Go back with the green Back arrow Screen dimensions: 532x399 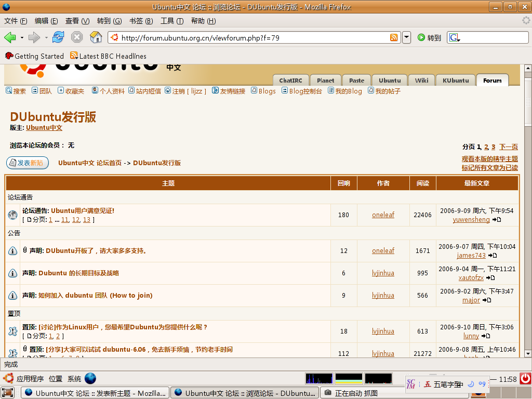10,37
